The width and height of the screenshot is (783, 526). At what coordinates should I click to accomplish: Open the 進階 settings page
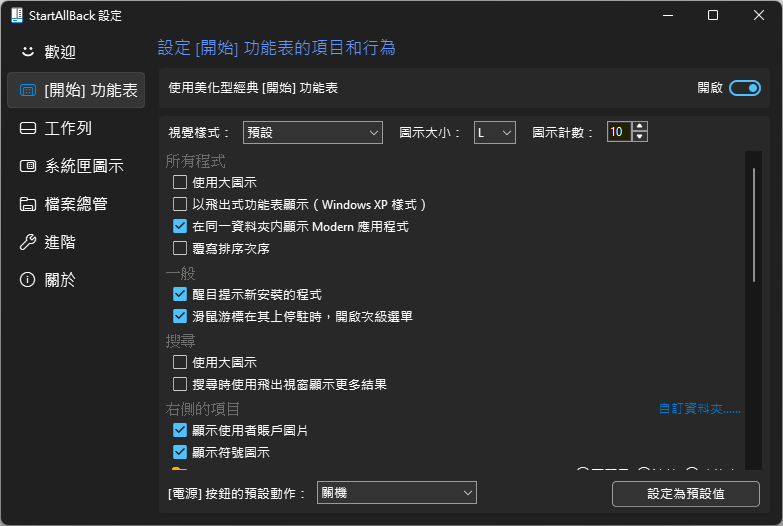coord(60,242)
